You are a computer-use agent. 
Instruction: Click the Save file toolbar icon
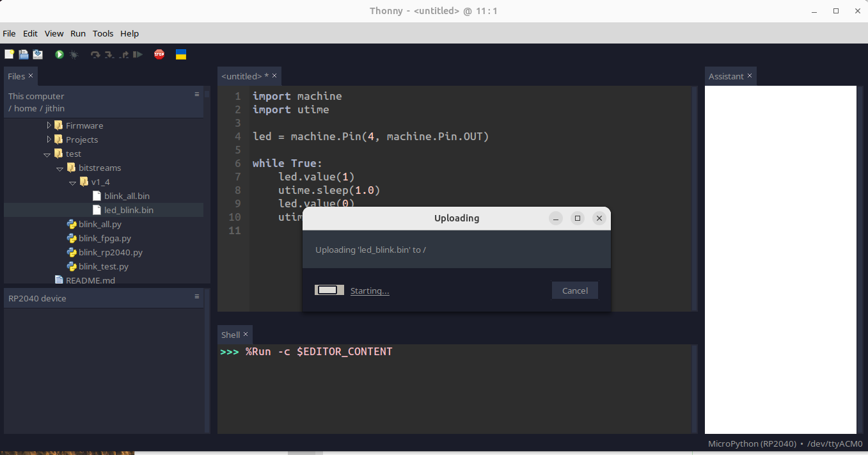coord(38,55)
